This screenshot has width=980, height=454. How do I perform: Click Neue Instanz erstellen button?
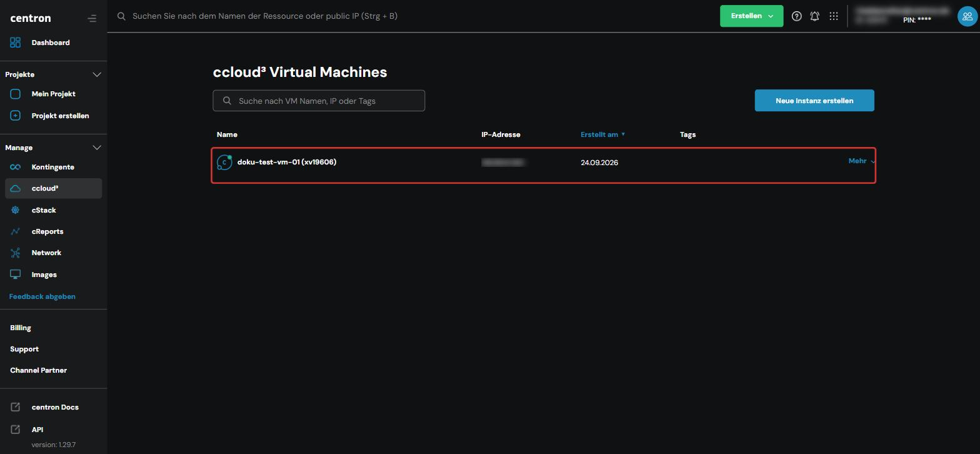(814, 101)
